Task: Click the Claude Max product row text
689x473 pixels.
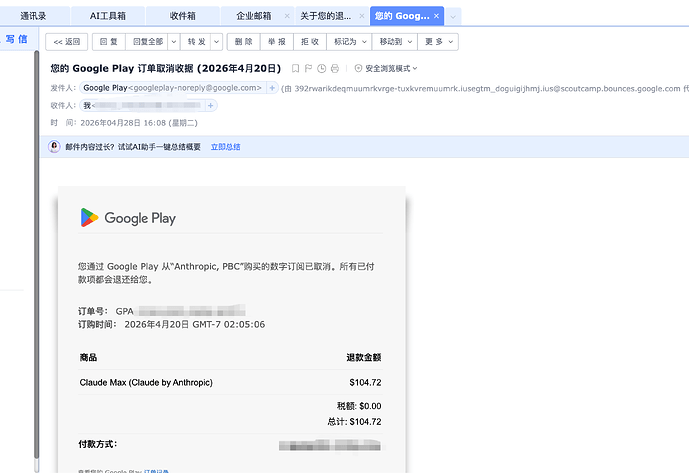Action: [146, 382]
